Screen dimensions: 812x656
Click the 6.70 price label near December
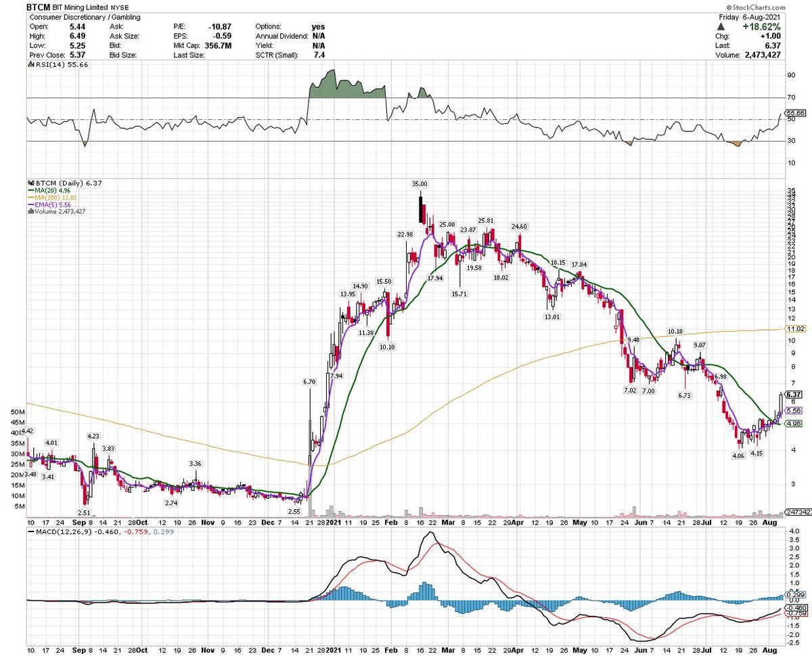[x=310, y=382]
